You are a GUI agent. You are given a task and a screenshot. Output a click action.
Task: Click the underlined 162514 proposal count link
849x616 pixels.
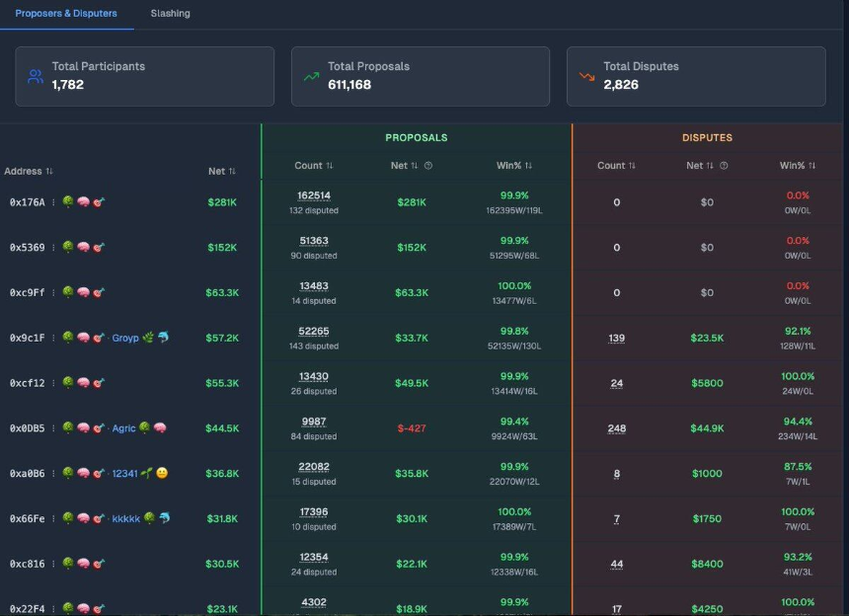pos(314,195)
